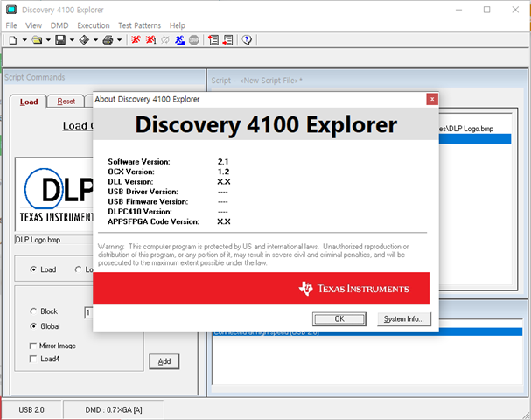Click the 'Connected at high speed' status line
This screenshot has height=420, width=531.
click(x=367, y=332)
